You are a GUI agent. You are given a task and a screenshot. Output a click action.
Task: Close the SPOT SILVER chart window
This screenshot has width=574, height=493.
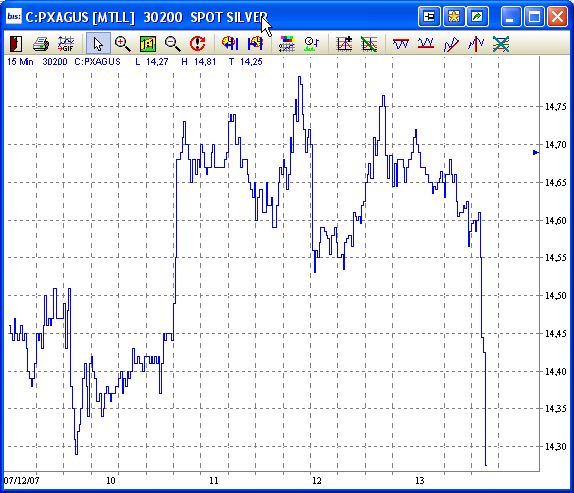pos(557,17)
